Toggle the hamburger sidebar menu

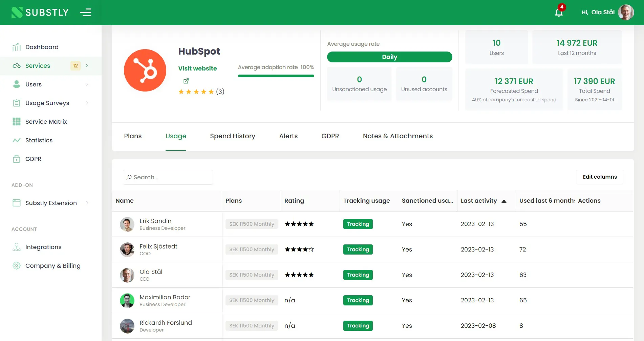[86, 13]
